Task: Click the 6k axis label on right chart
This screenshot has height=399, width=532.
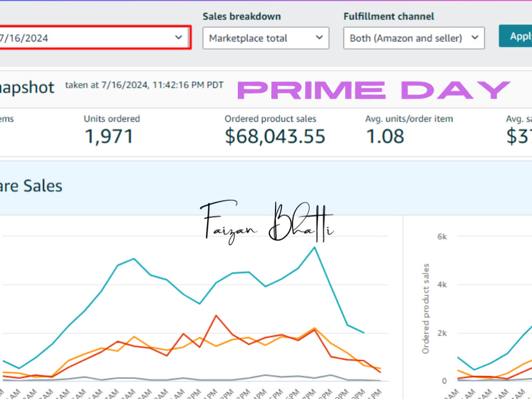Action: (x=442, y=237)
